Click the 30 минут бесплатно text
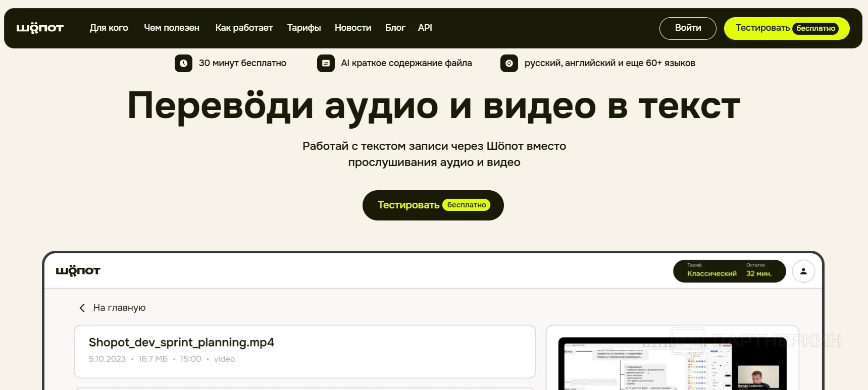868x390 pixels. click(x=242, y=63)
